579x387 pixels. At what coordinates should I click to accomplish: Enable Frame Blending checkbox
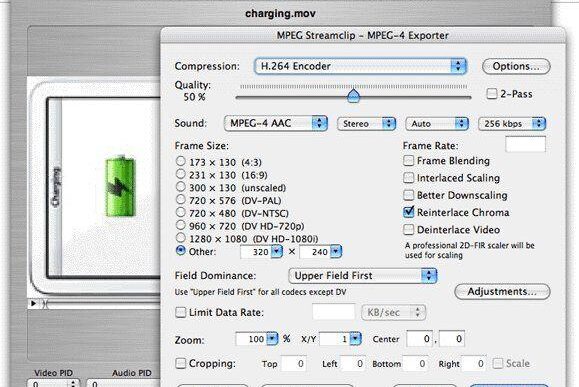pos(408,161)
